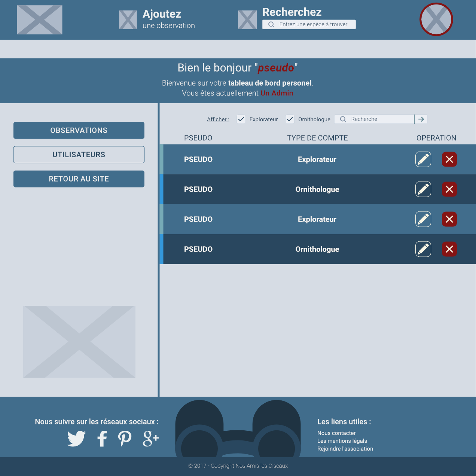Toggle the Explorateur filter checkbox
Screen dimensions: 476x476
[x=241, y=119]
